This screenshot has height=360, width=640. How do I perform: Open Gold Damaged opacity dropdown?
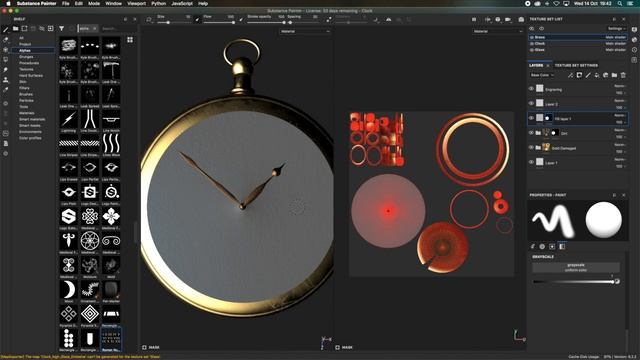(620, 152)
